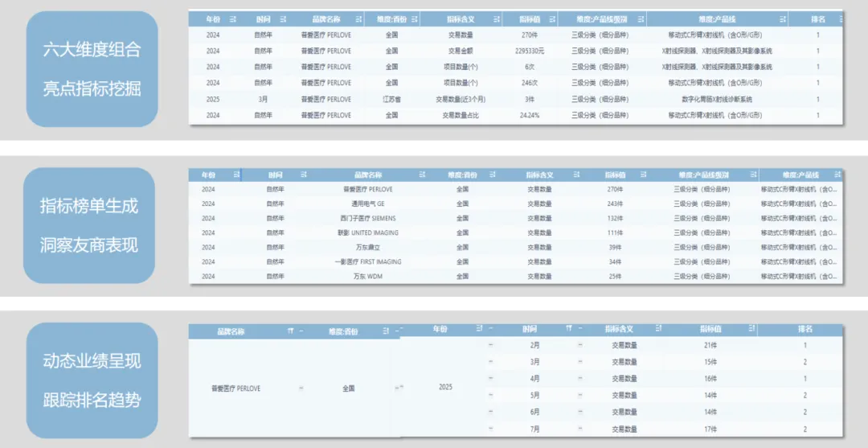The image size is (868, 448).
Task: Click the 数字化胃肠X射线诊断系统 cell
Action: (717, 100)
